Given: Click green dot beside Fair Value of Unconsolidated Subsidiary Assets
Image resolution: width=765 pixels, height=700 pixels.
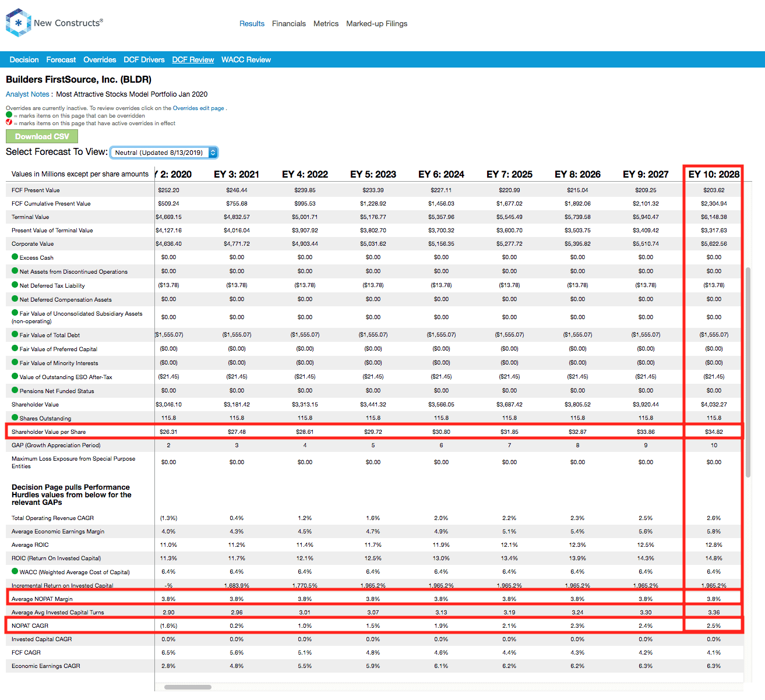Looking at the screenshot, I should coord(15,313).
